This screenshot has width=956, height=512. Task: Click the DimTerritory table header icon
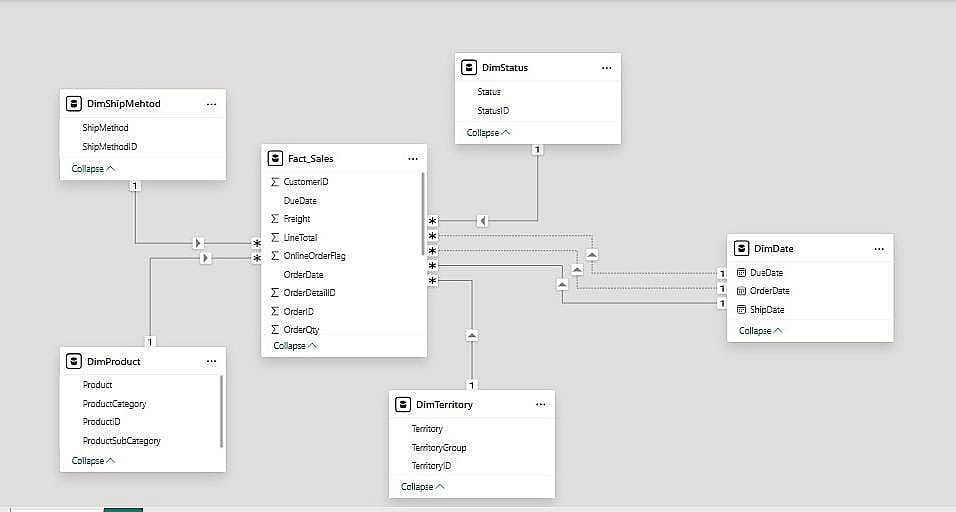tap(403, 404)
